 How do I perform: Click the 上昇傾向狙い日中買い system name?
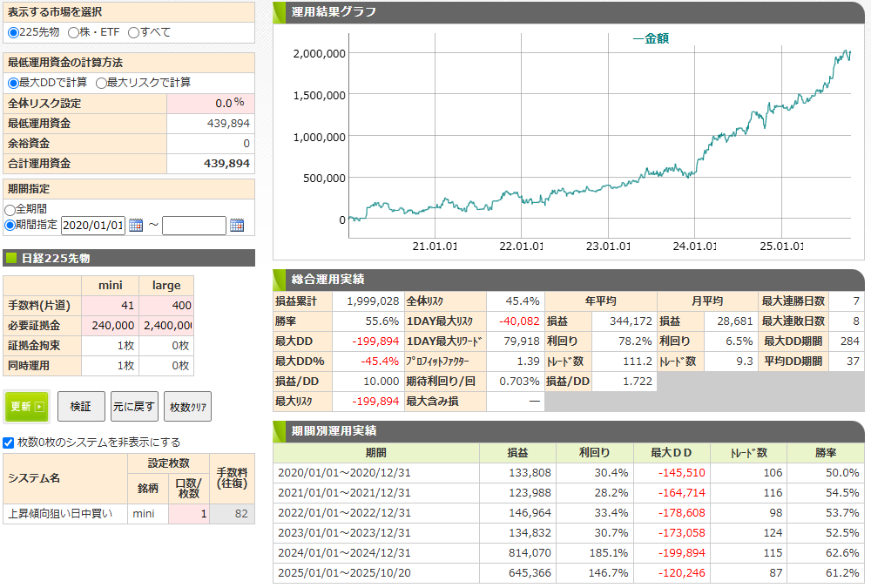[60, 514]
